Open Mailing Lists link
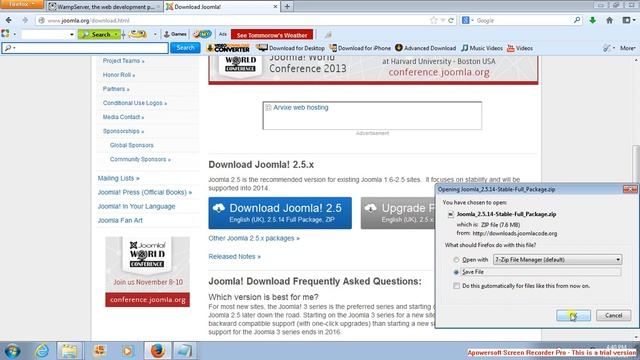640x360 pixels. [118, 178]
